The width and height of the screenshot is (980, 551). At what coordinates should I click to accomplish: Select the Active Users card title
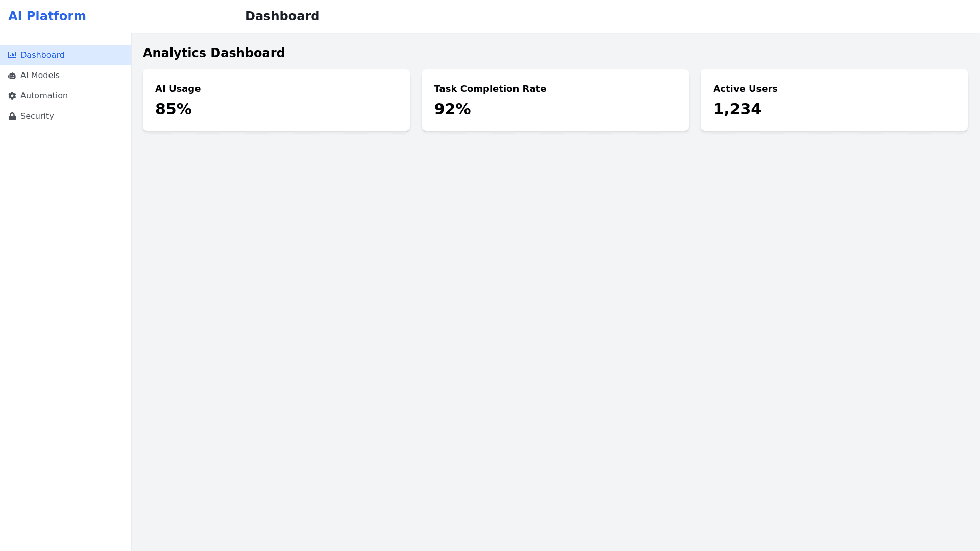[745, 89]
